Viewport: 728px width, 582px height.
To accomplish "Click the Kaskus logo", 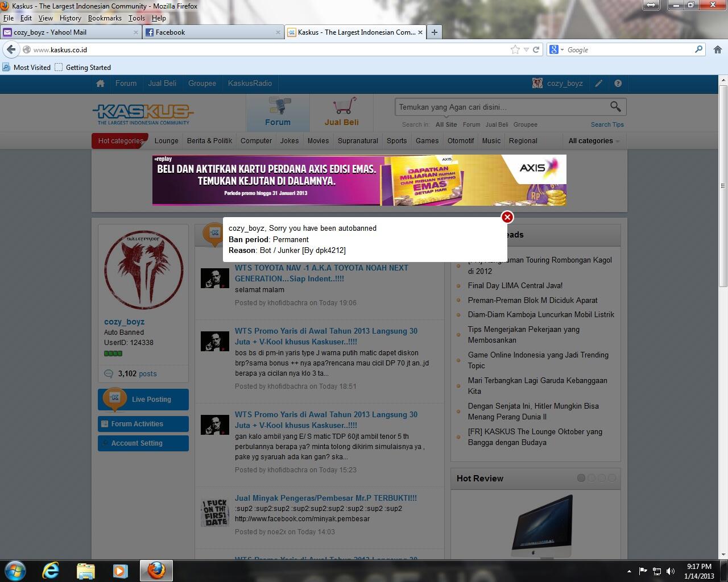I will point(143,114).
